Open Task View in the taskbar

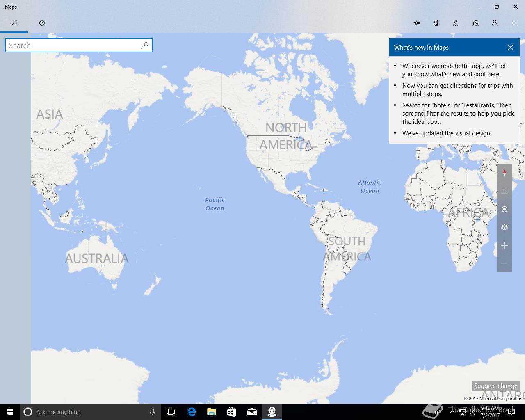(x=171, y=412)
